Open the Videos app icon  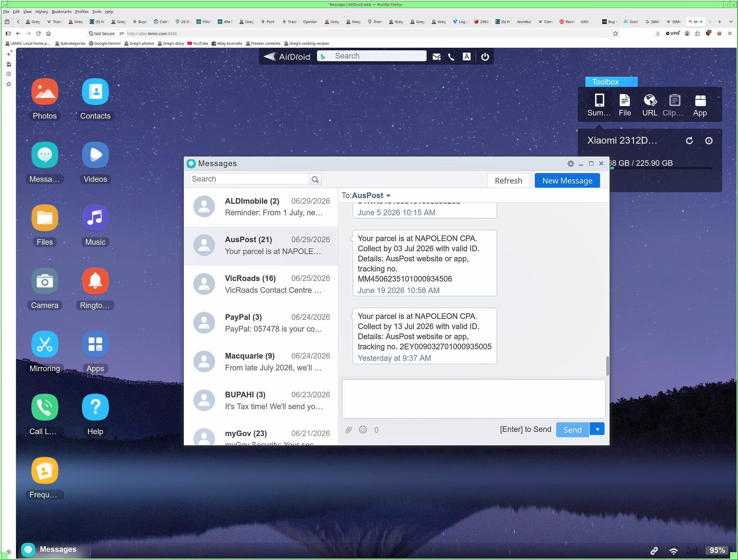pyautogui.click(x=95, y=155)
